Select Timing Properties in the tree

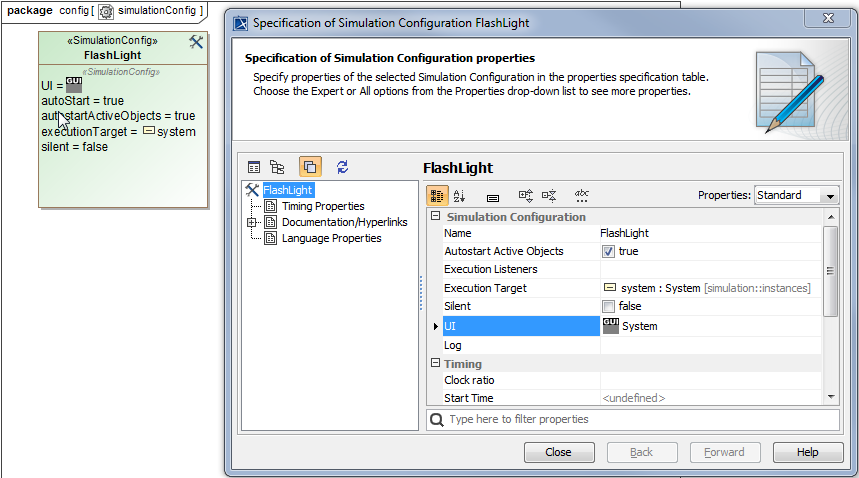pyautogui.click(x=323, y=206)
